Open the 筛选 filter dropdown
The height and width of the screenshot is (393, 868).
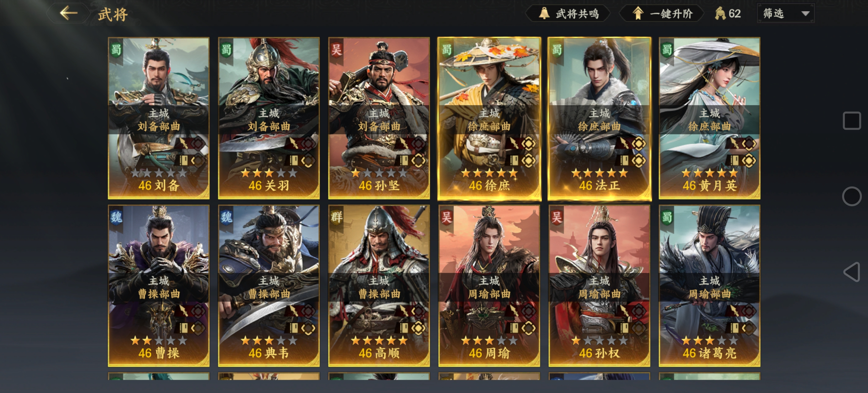coord(786,14)
